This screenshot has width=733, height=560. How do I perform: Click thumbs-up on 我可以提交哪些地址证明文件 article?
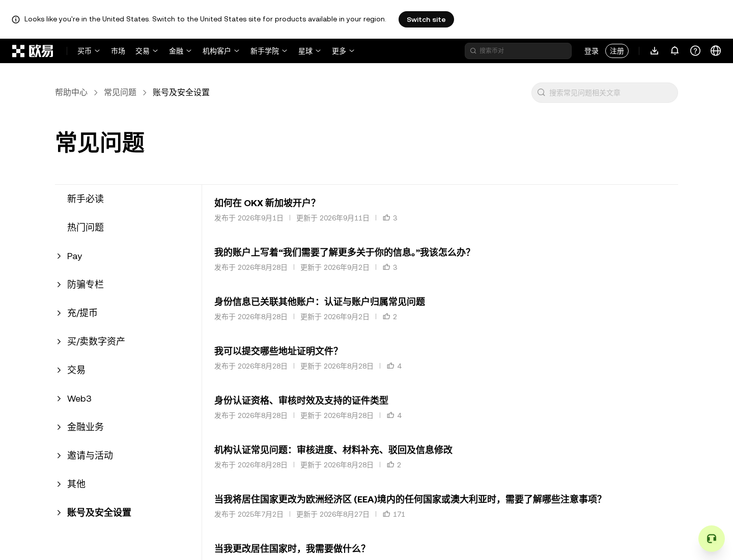tap(390, 366)
